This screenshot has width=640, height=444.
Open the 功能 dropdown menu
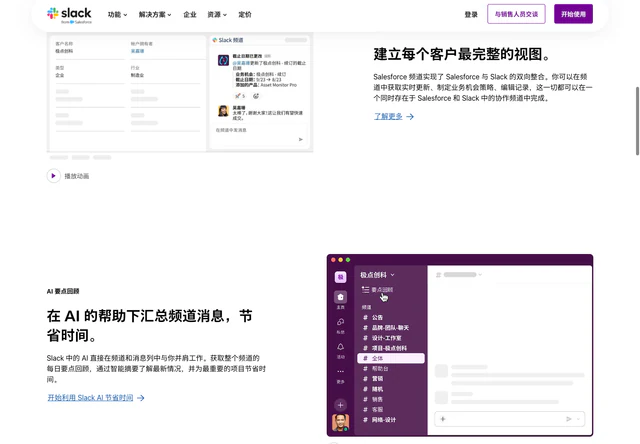point(118,15)
